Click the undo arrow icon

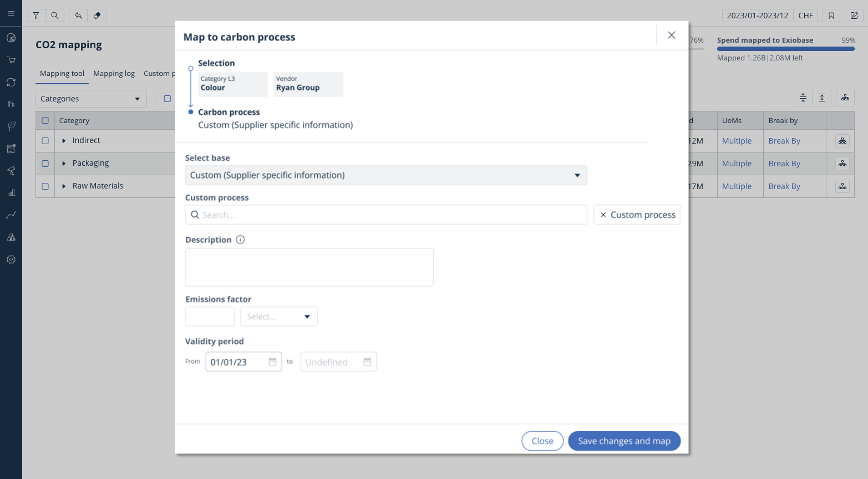point(78,16)
